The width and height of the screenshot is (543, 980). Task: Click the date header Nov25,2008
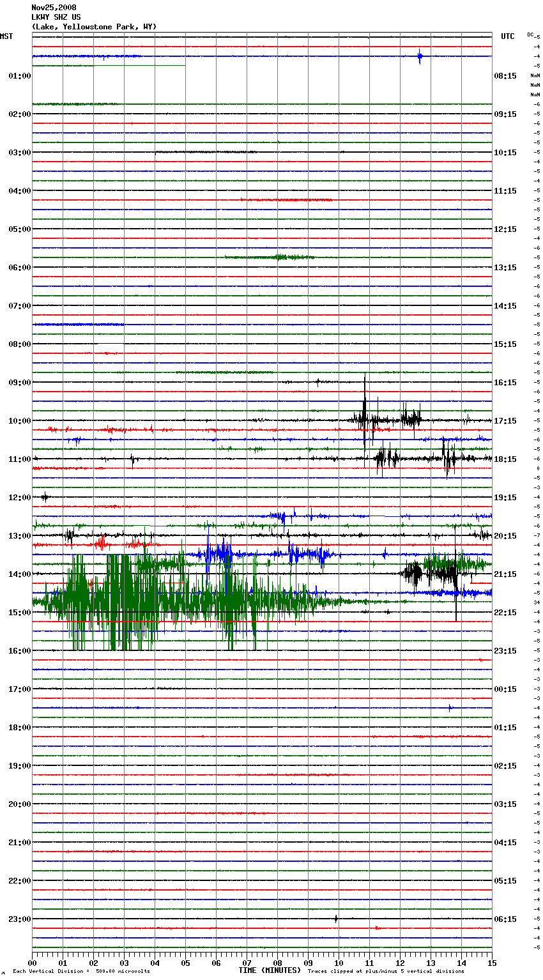[54, 8]
